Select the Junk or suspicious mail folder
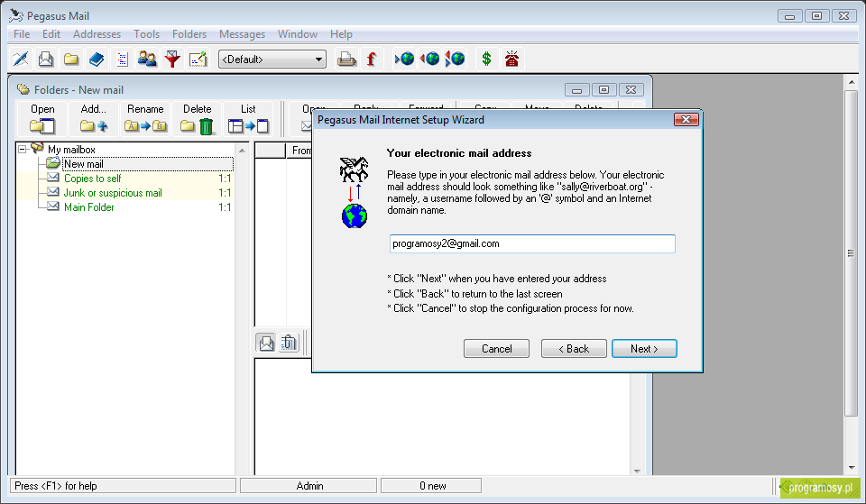The image size is (866, 504). pyautogui.click(x=113, y=193)
